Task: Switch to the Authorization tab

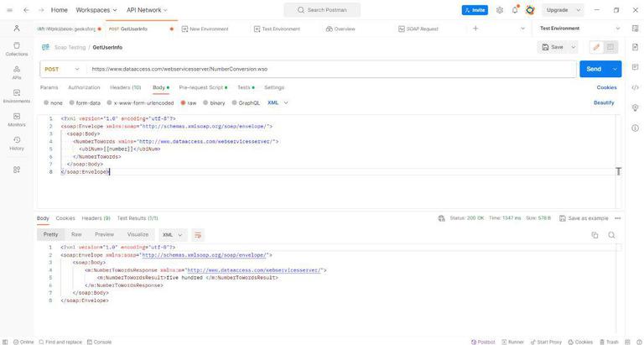Action: (x=84, y=87)
